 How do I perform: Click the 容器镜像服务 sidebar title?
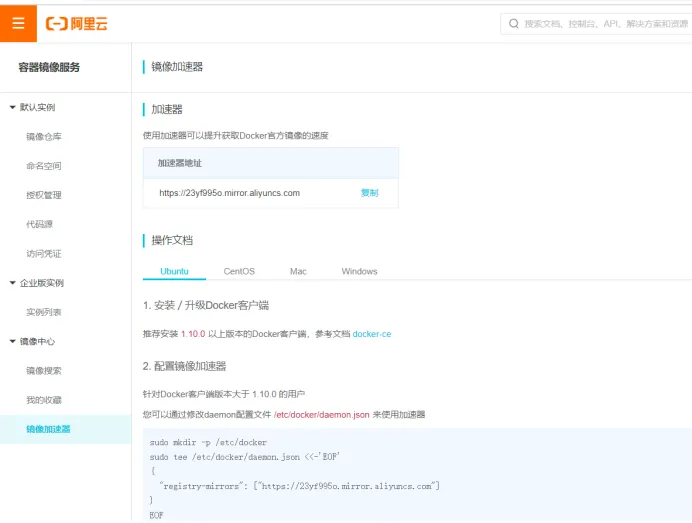[x=49, y=67]
